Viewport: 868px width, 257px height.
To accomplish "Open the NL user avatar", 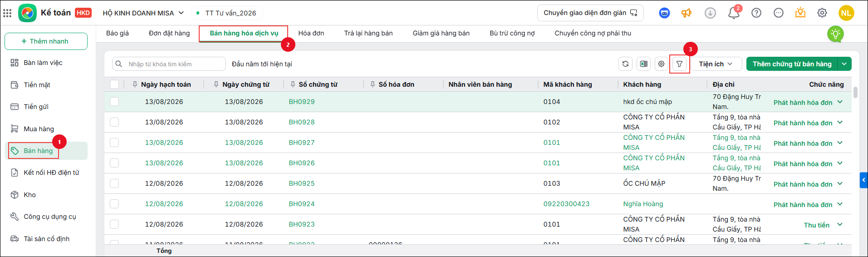I will coord(846,13).
